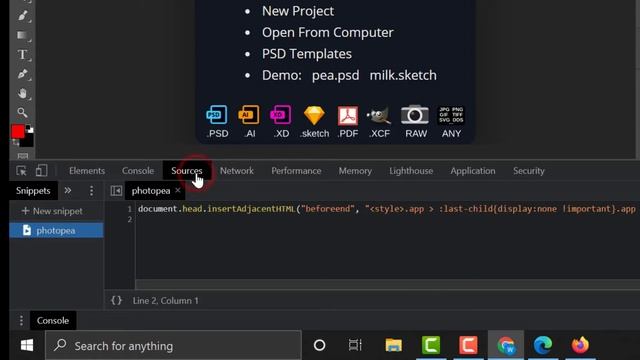Open the Snippets pane three-dot menu
Viewport: 640px width, 360px height.
point(91,191)
